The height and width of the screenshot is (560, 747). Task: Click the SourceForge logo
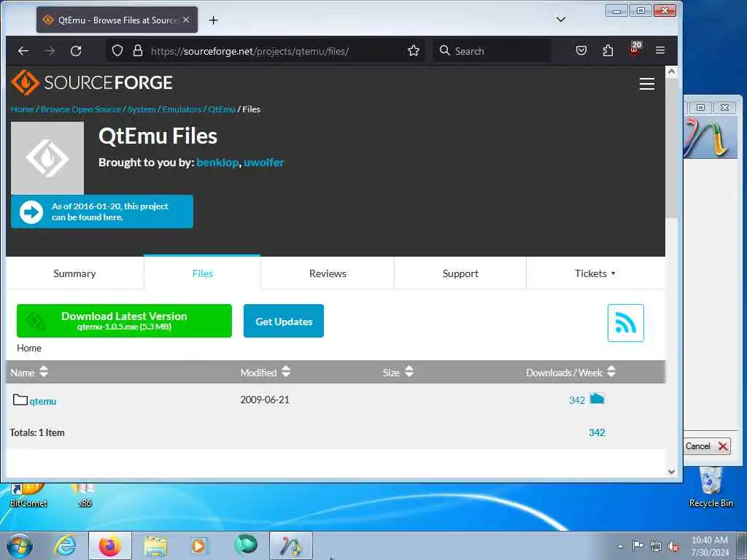tap(92, 82)
